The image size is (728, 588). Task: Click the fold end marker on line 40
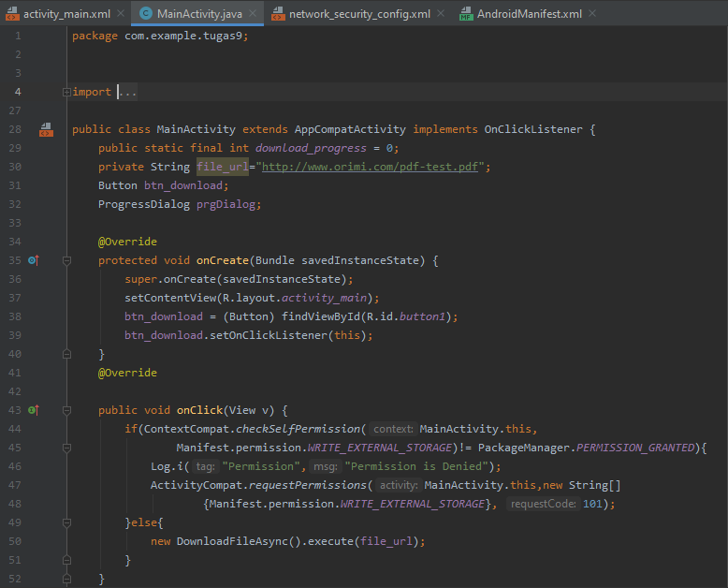coord(66,354)
